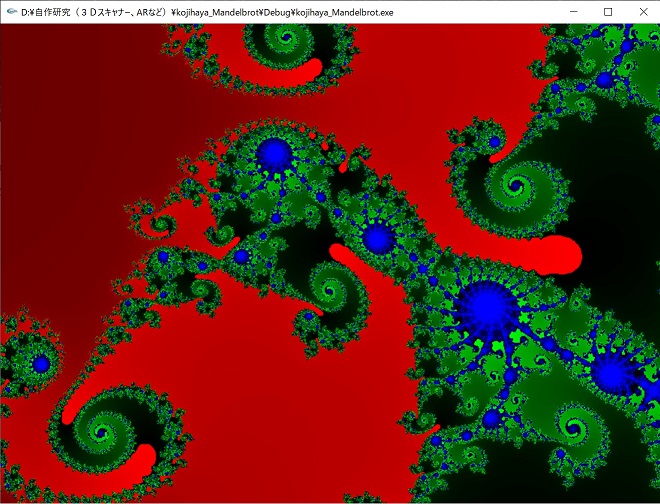This screenshot has height=504, width=660.
Task: Minimize the kojihaya_Mandelbrot window
Action: 573,12
